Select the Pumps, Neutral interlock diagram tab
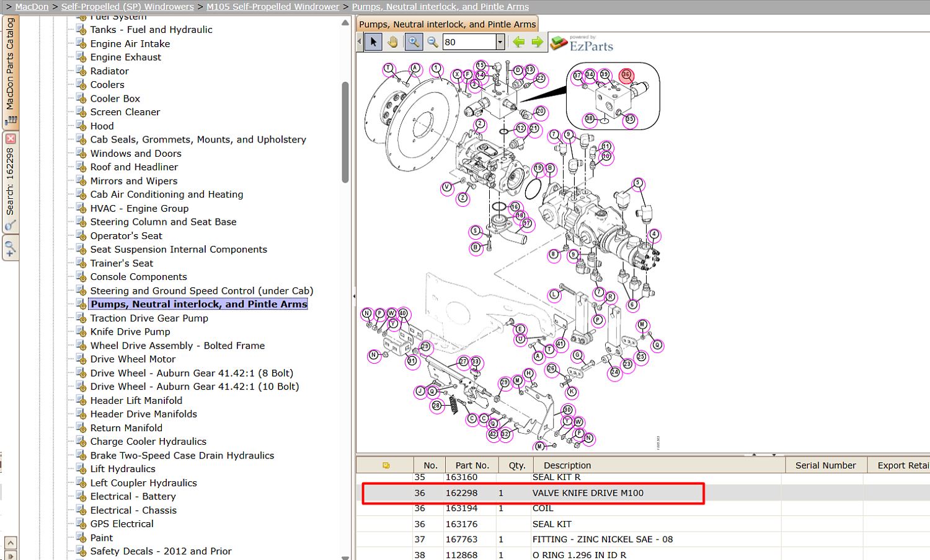 point(448,24)
